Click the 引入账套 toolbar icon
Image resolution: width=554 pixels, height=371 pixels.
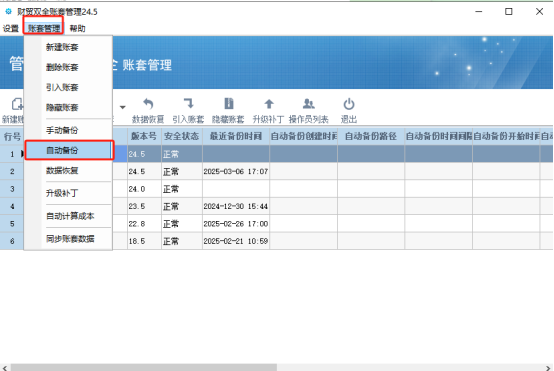(188, 104)
